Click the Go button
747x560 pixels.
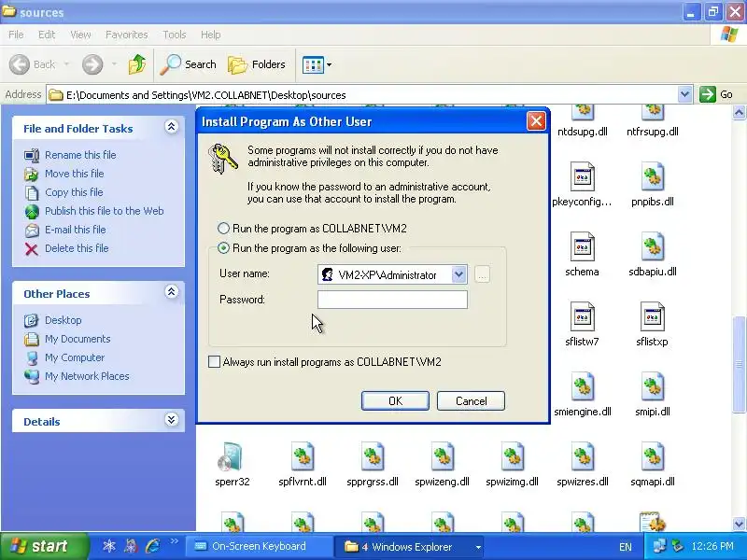[716, 94]
